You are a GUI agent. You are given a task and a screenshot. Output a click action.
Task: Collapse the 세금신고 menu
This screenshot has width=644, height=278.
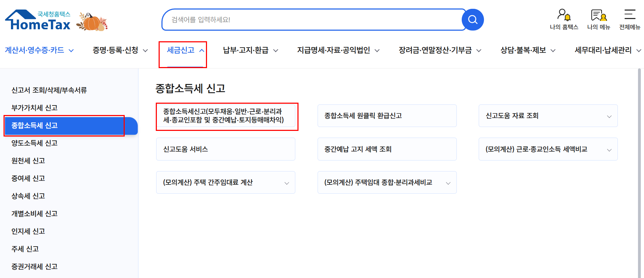185,50
